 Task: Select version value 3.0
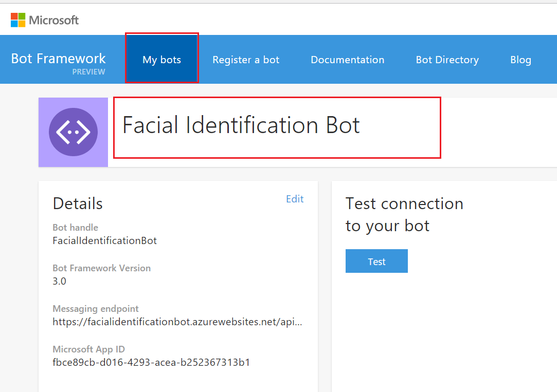click(x=59, y=282)
